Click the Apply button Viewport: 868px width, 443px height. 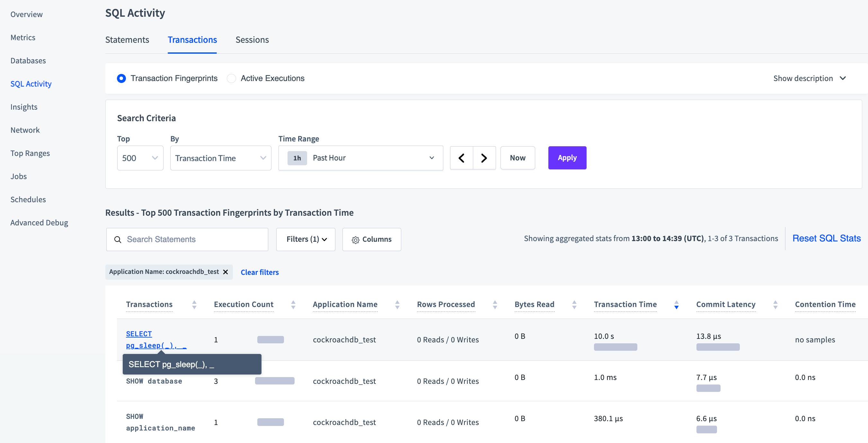click(567, 158)
